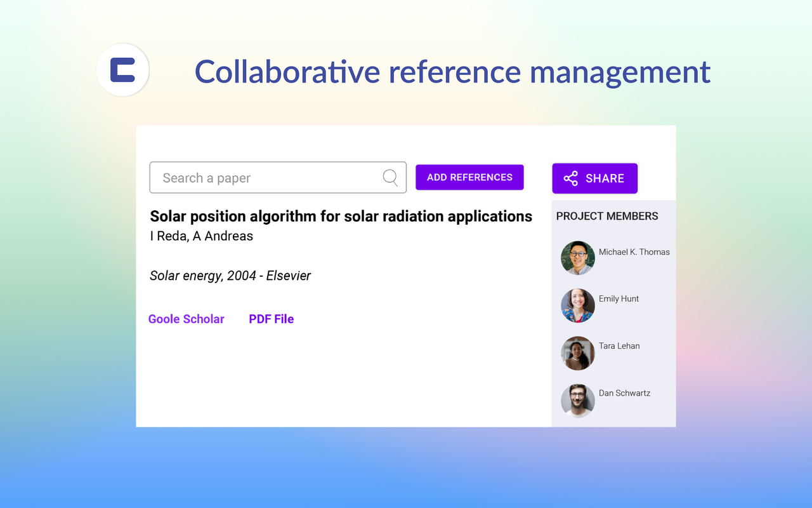Choose the name Tara Lehan
812x508 pixels.
619,346
